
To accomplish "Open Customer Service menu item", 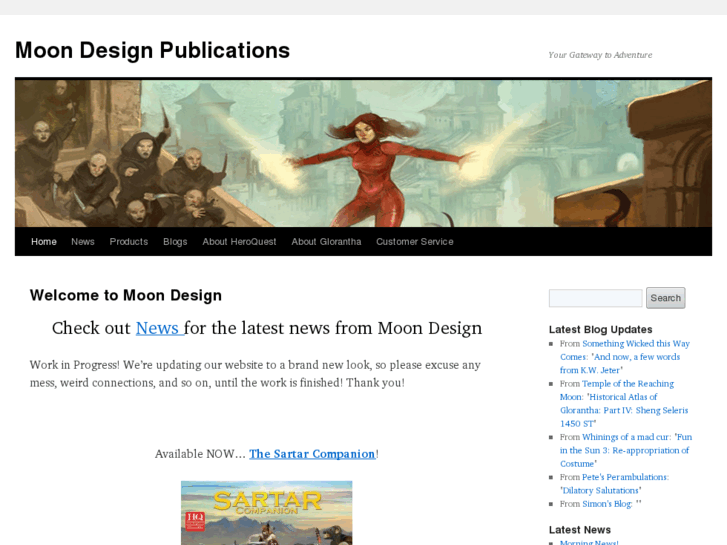I will coord(415,242).
